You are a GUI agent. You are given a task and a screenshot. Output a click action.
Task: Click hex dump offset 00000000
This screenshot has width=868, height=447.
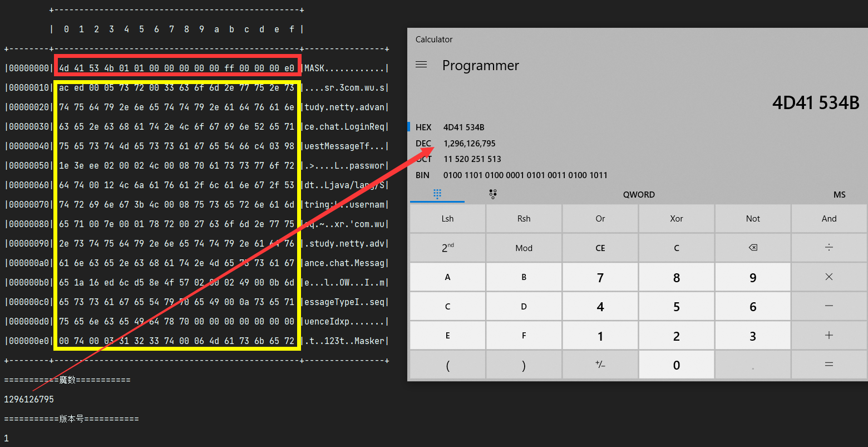[x=28, y=68]
